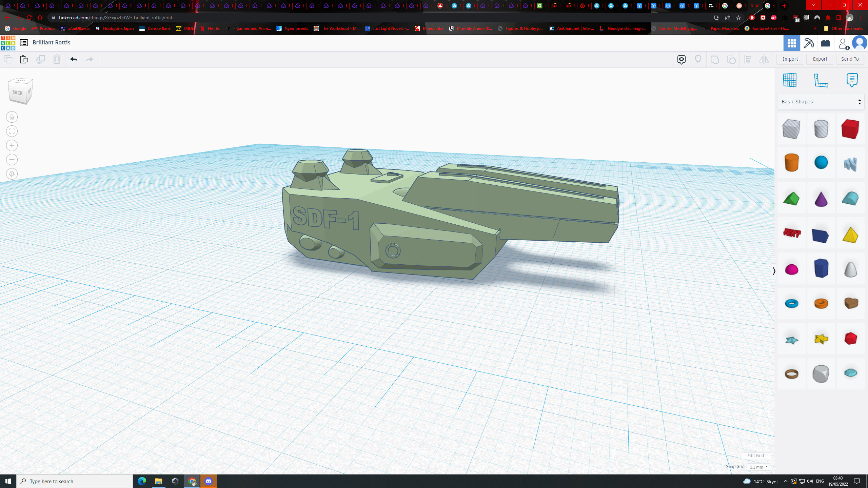Click the BACK face of view cube
The image size is (868, 488).
(17, 93)
